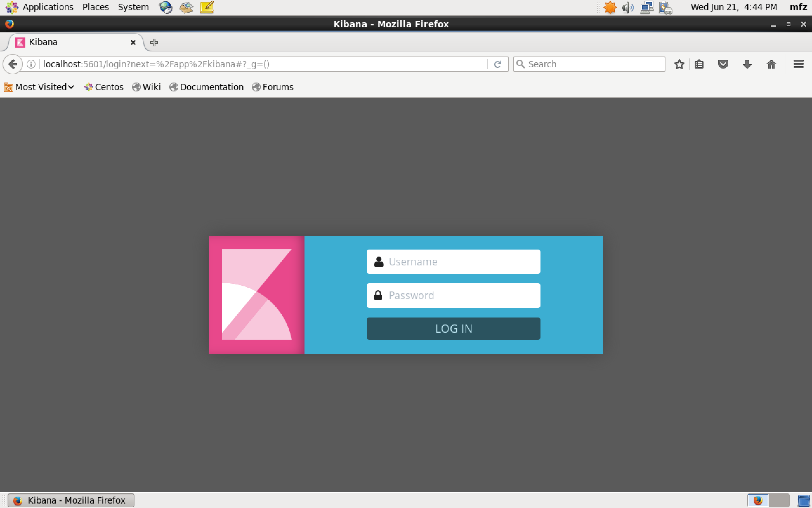Click the magnifier icon in Search box
Viewport: 812px width, 508px height.
tap(521, 64)
